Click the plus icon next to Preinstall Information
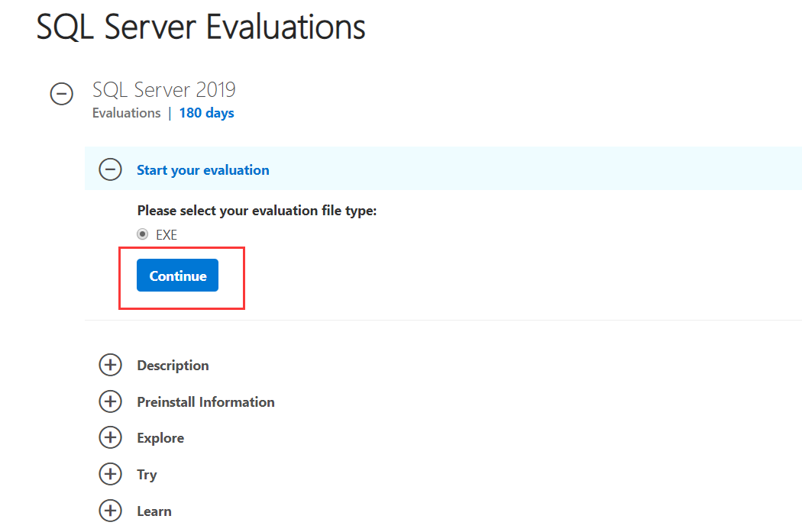This screenshot has width=802, height=532. click(x=111, y=401)
